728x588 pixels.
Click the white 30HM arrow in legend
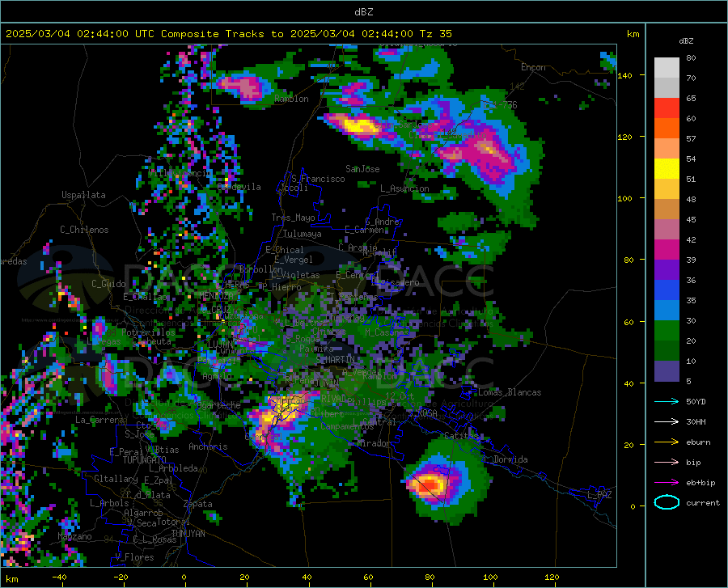click(x=667, y=422)
